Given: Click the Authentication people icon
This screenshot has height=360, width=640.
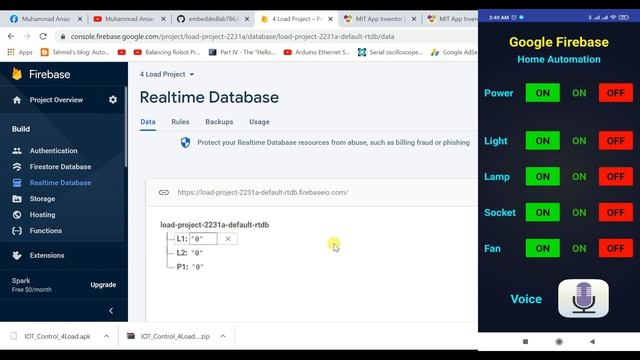Looking at the screenshot, I should [17, 151].
